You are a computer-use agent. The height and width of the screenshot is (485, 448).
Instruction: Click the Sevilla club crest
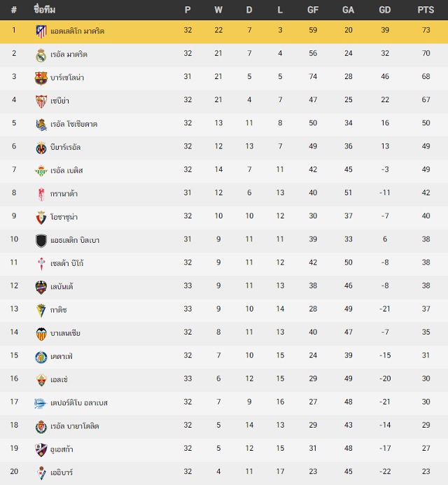(41, 101)
